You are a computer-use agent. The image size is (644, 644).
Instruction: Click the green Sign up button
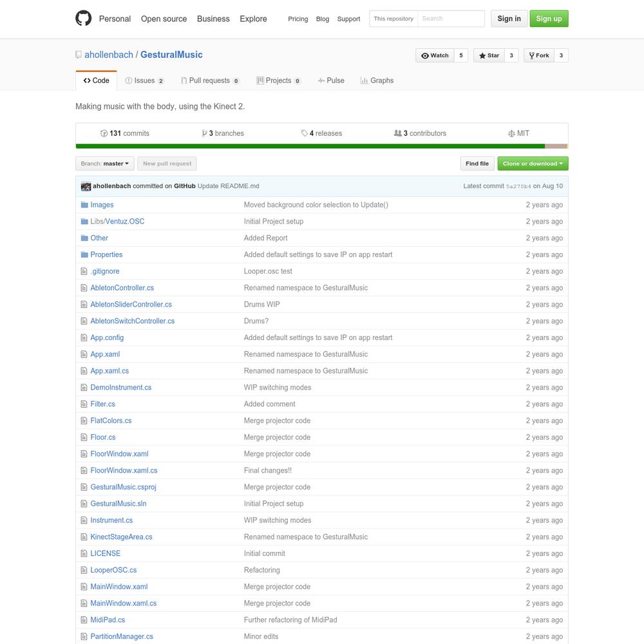click(x=549, y=19)
